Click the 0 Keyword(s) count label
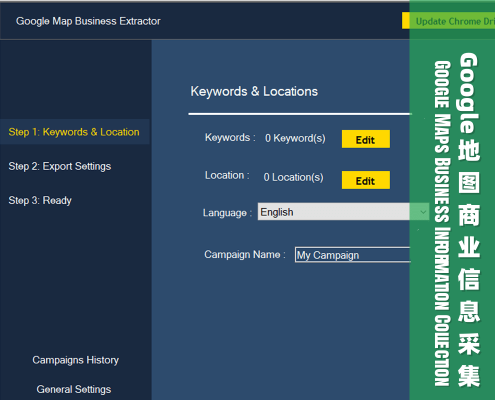The width and height of the screenshot is (495, 400). point(295,138)
